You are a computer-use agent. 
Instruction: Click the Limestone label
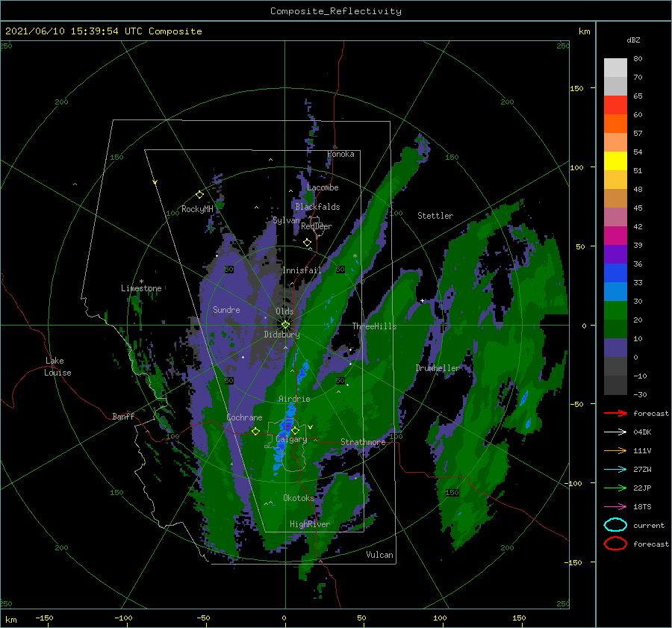coord(141,288)
